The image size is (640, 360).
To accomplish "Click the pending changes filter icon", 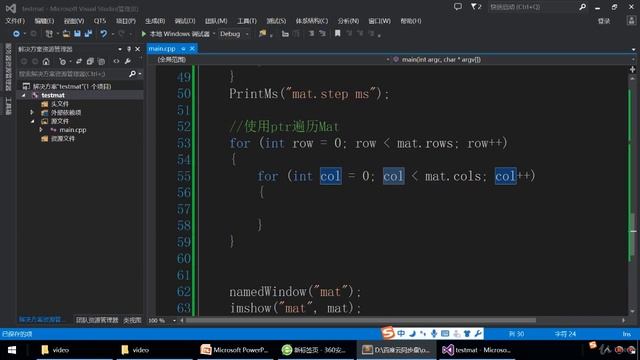I will tap(62, 61).
